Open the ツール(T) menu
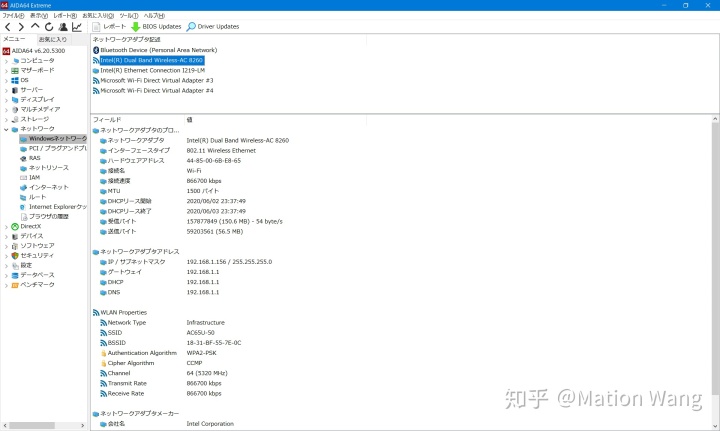The image size is (720, 431). click(129, 16)
